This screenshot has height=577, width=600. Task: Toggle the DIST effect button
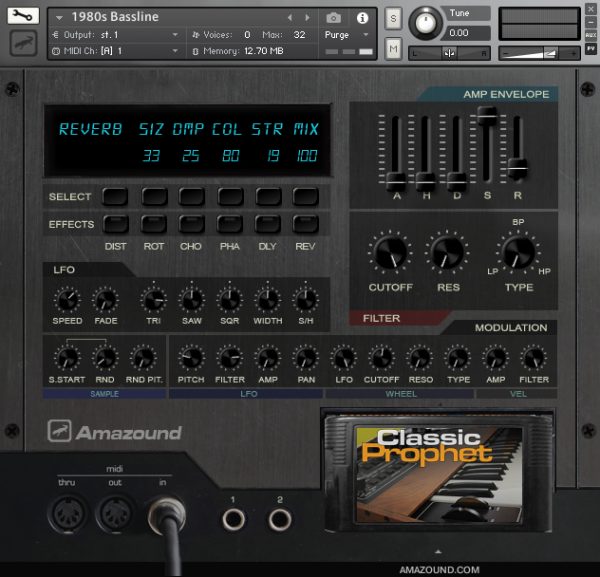pos(116,224)
